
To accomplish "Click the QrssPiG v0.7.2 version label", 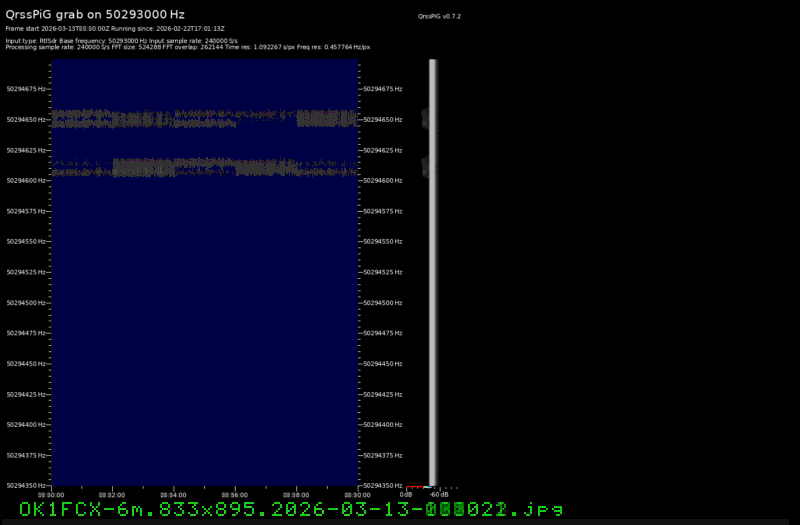I will [440, 17].
